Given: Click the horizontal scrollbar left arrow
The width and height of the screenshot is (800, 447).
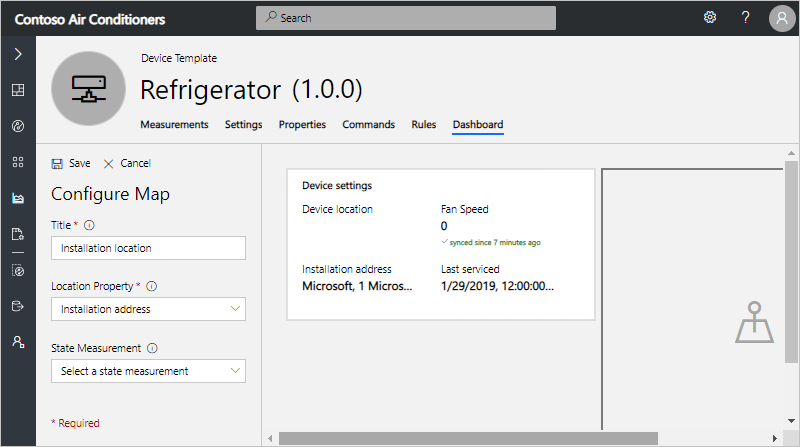Looking at the screenshot, I should coord(270,438).
